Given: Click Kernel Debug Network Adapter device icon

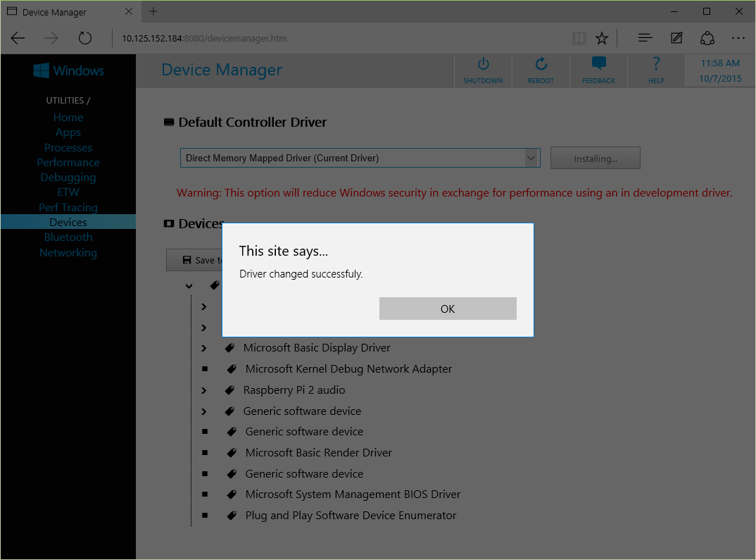Looking at the screenshot, I should [232, 369].
